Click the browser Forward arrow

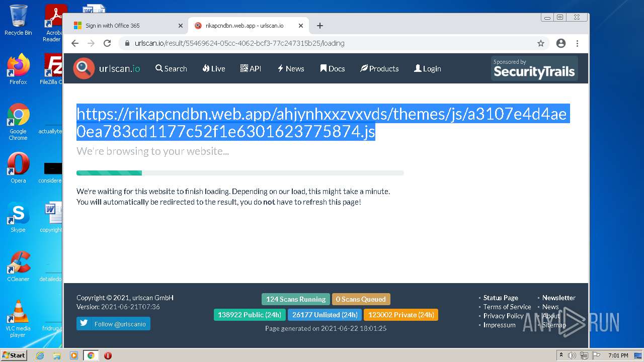point(91,43)
